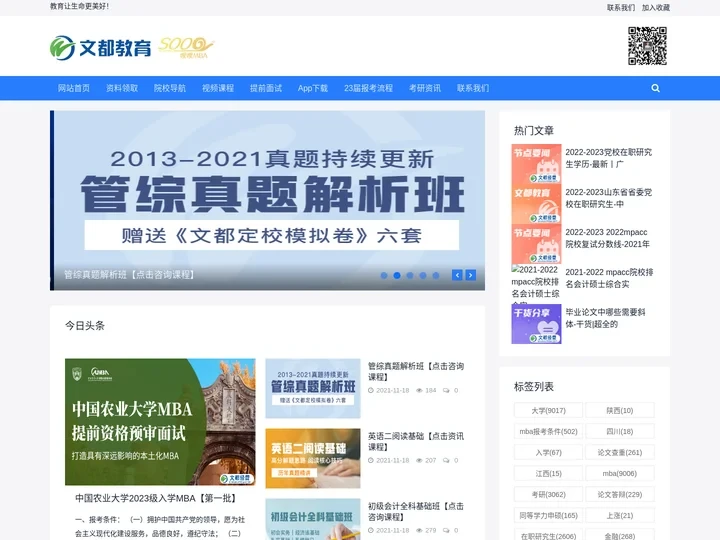Select the fifth carousel dot indicator

(x=436, y=276)
